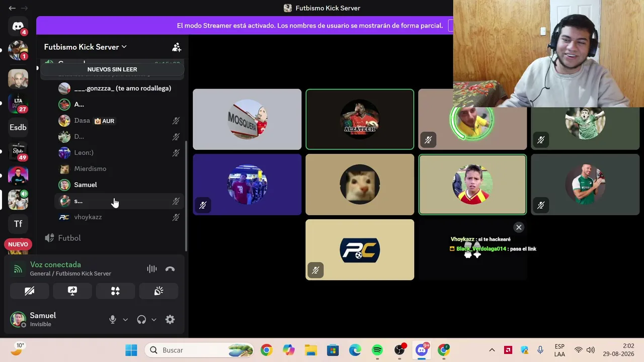Open Discord user settings gear
Screen dimensions: 644x362
coord(170,319)
